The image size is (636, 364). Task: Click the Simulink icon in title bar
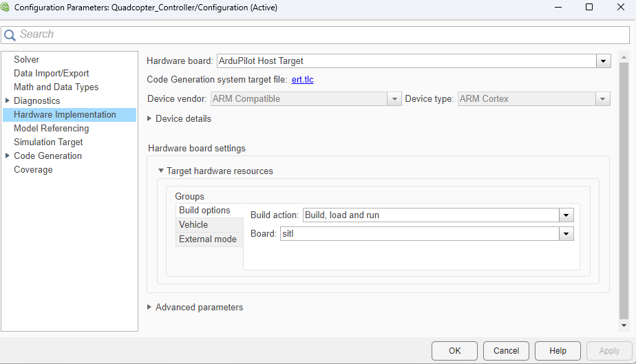click(5, 7)
